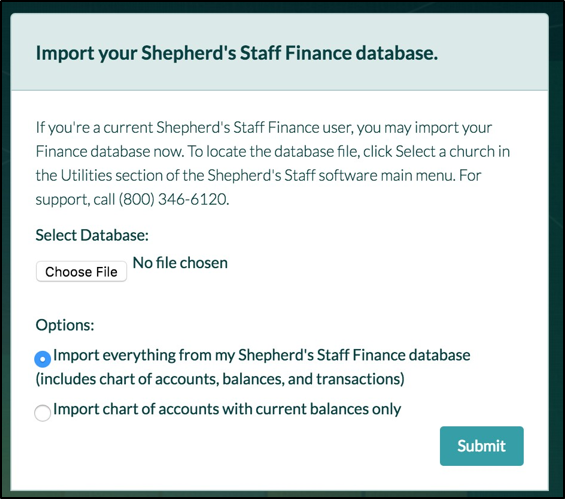Click the word 'transactions)' in the option description
Screen dimensions: 565x499
(360, 379)
